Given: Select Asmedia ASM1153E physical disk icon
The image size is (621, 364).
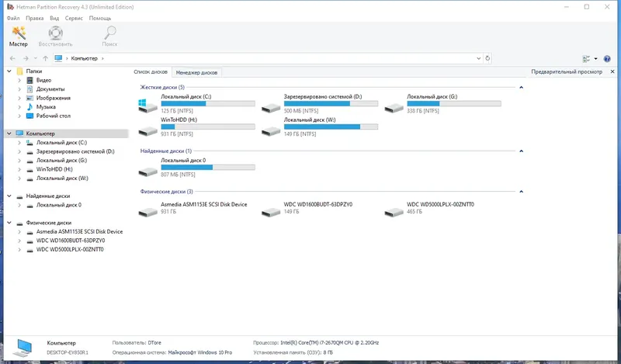Looking at the screenshot, I should tap(147, 212).
